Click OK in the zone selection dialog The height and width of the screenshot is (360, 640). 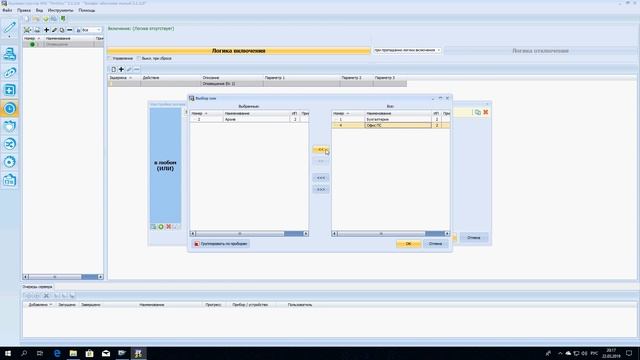(408, 244)
